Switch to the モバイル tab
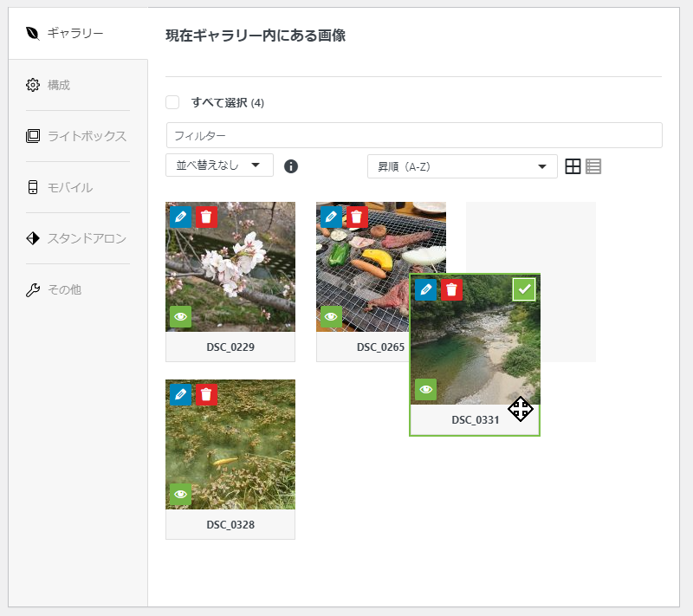 click(78, 187)
